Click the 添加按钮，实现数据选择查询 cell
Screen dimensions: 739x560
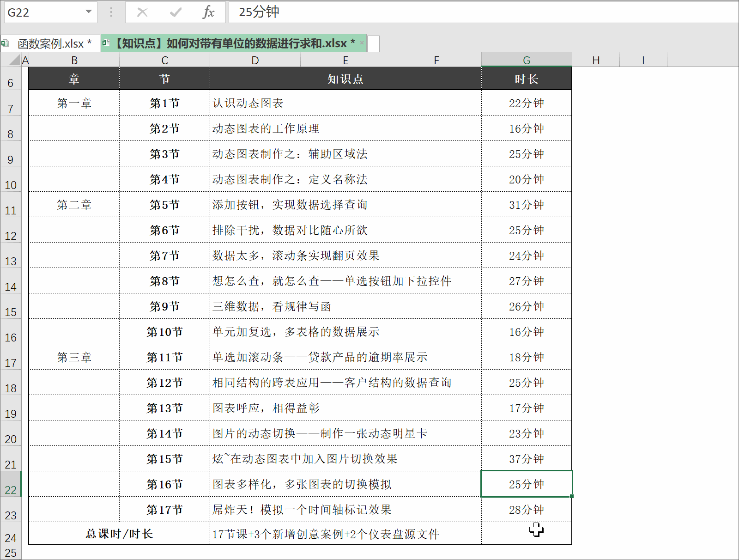(x=345, y=205)
